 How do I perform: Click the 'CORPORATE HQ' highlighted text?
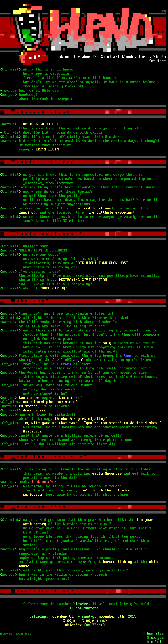tap(52, 288)
